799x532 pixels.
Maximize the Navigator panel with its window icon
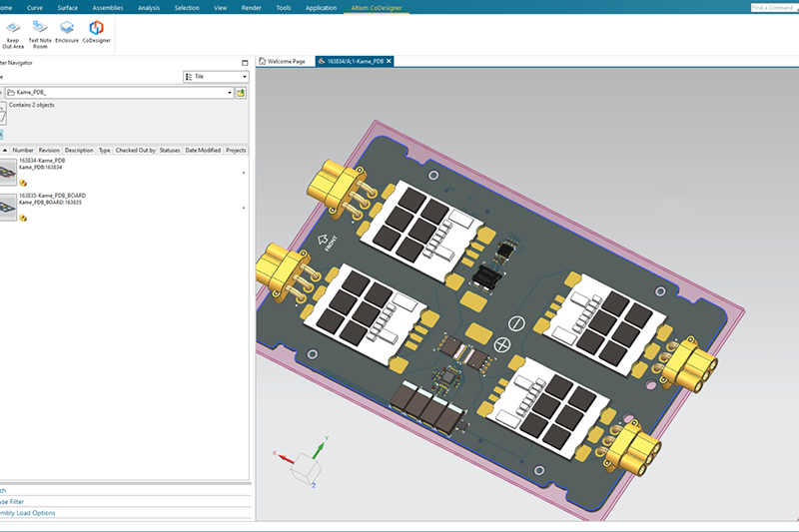pos(246,62)
